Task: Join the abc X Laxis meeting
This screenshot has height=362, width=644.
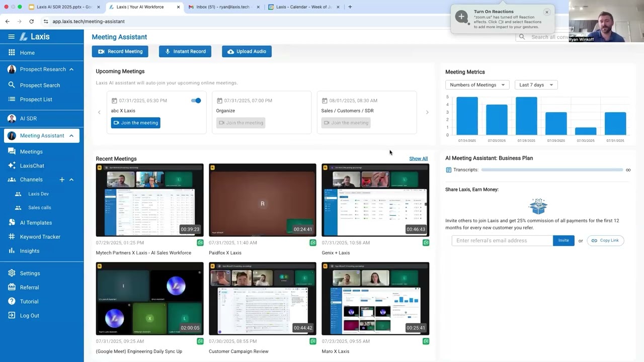Action: [x=135, y=123]
